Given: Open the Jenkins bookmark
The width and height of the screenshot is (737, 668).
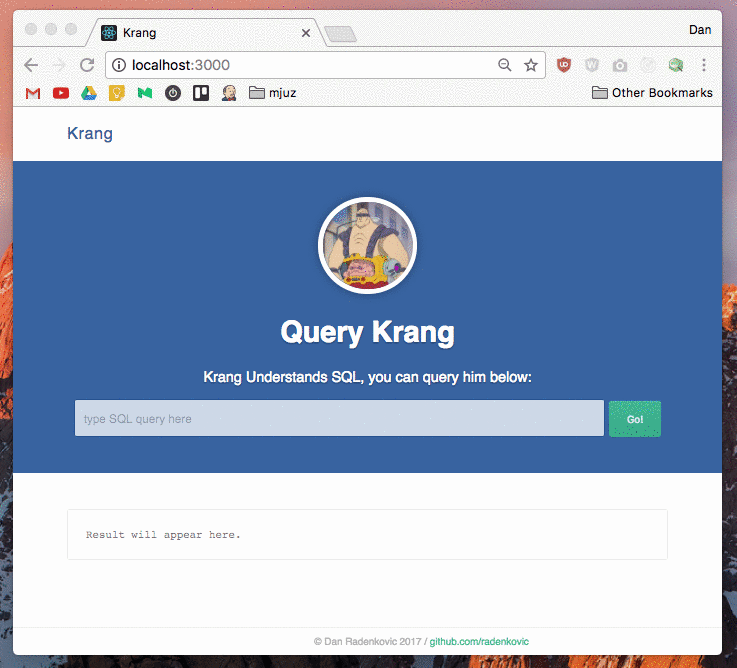Looking at the screenshot, I should pyautogui.click(x=229, y=93).
